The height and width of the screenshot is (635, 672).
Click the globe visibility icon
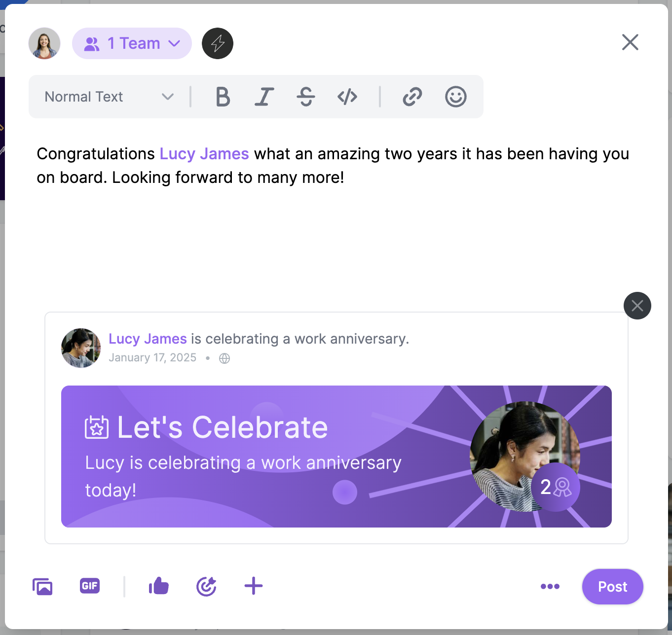point(224,358)
